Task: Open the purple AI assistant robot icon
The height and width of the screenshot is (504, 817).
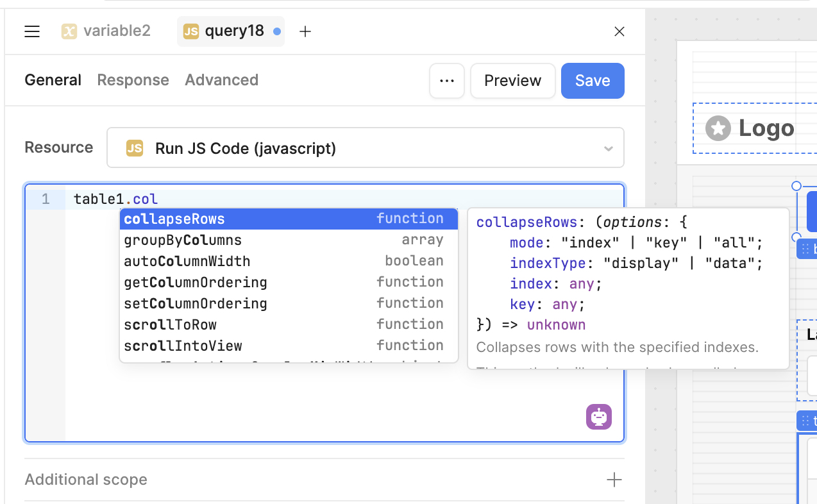Action: pos(599,417)
